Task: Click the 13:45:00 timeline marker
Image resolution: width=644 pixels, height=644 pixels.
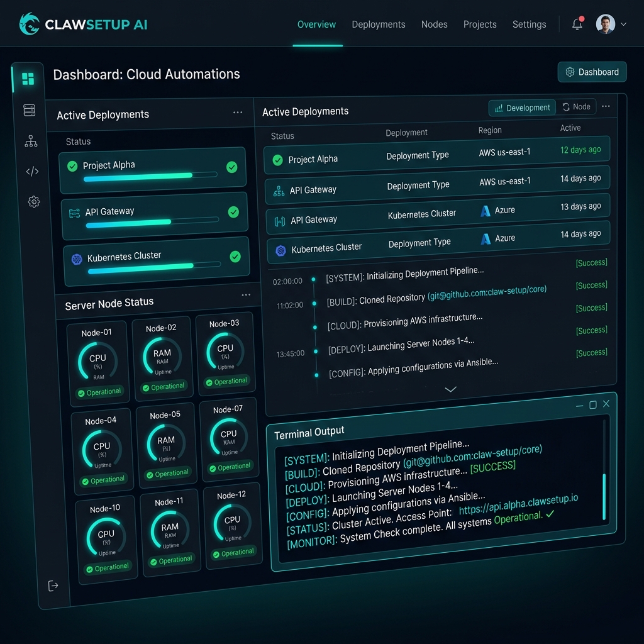Action: point(316,351)
